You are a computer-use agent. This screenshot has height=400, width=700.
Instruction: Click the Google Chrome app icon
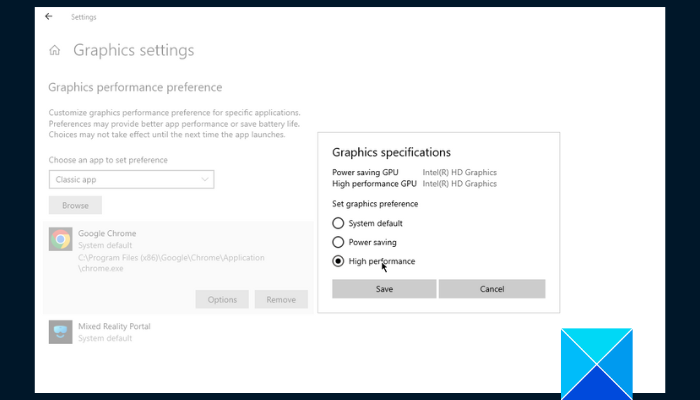pyautogui.click(x=61, y=239)
